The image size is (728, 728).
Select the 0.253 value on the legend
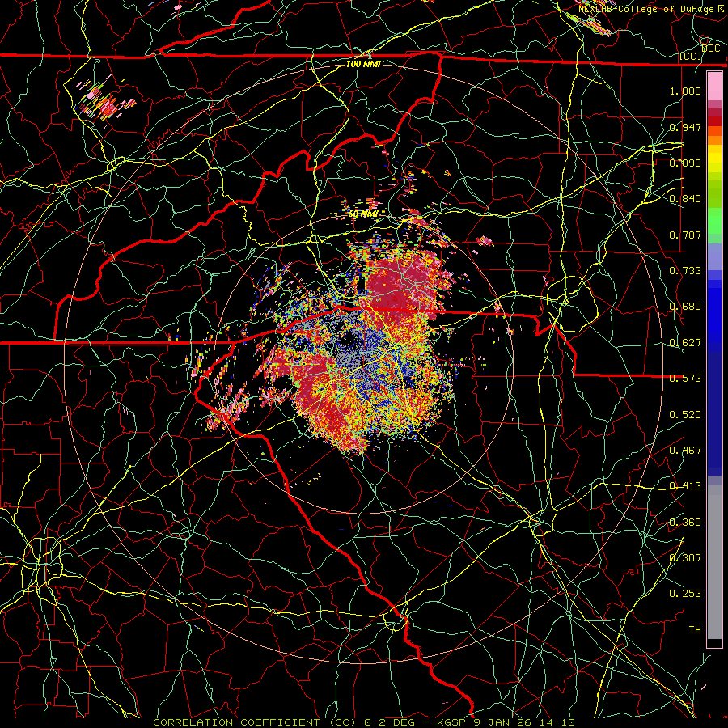(685, 594)
